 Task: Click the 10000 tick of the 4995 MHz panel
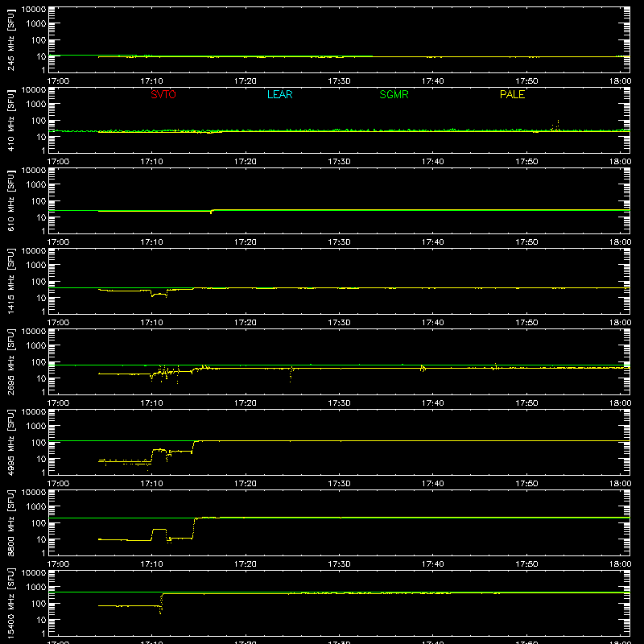34,412
